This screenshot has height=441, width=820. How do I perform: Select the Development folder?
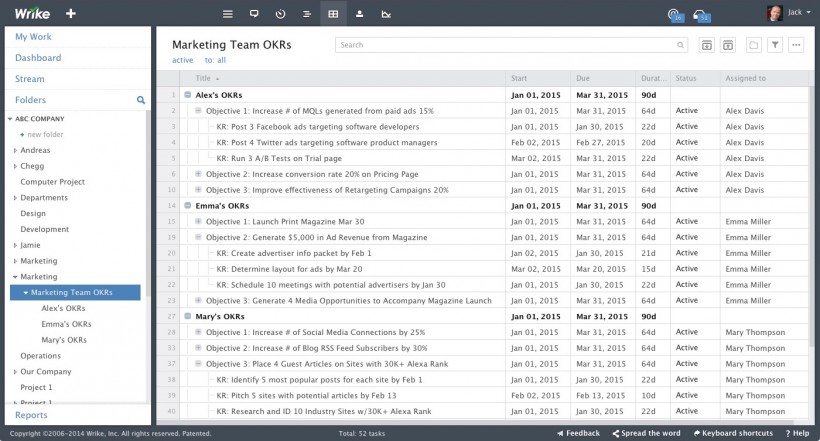pyautogui.click(x=44, y=229)
